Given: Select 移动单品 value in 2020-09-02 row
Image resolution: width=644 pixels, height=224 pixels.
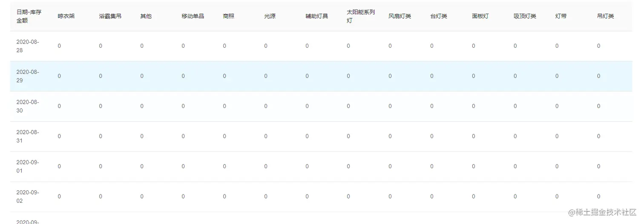Looking at the screenshot, I should (x=183, y=196).
